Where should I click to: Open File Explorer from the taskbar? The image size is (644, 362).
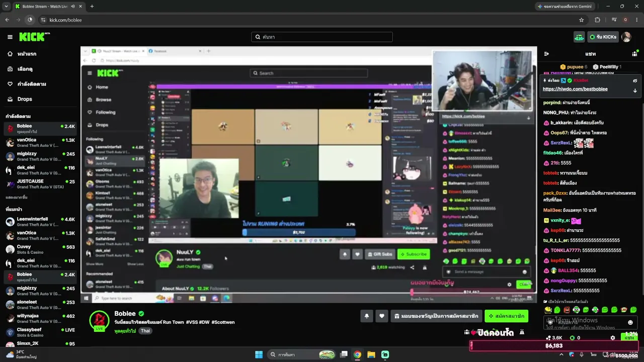(371, 354)
